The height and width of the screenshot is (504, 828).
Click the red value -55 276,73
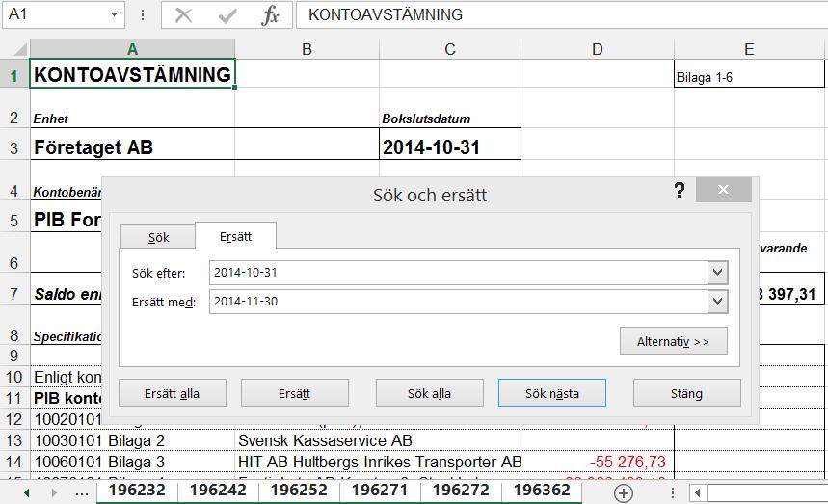[628, 462]
